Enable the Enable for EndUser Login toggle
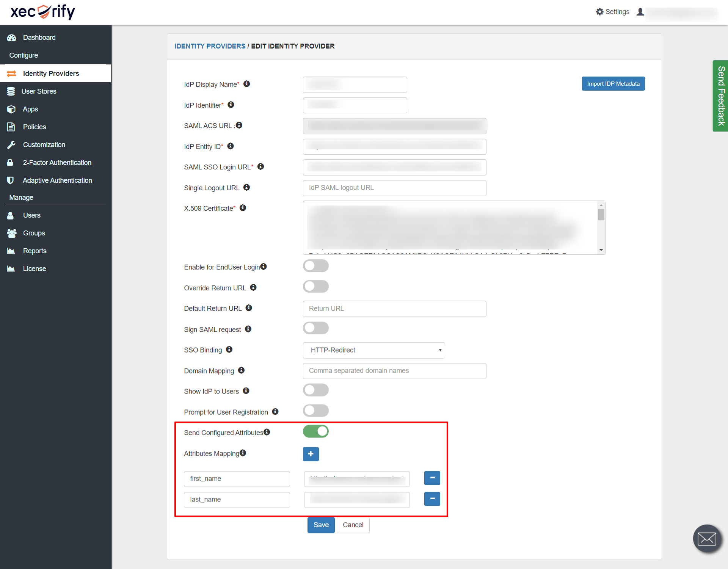This screenshot has width=728, height=569. (315, 266)
